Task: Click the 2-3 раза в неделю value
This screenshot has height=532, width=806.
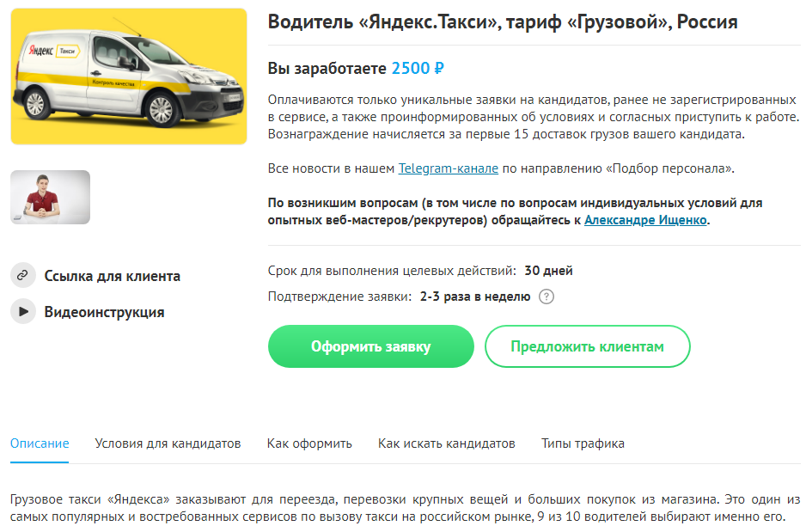Action: click(475, 297)
